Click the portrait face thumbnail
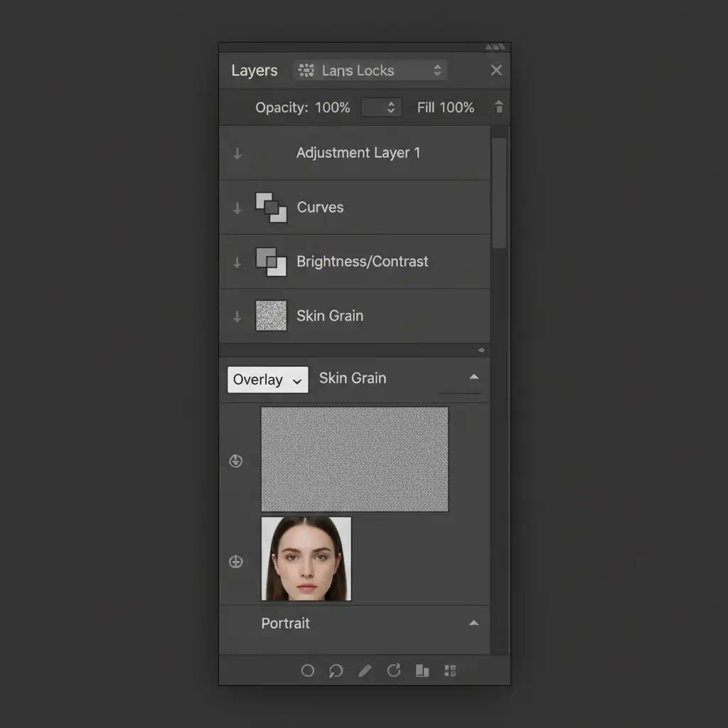Image resolution: width=728 pixels, height=728 pixels. tap(306, 559)
